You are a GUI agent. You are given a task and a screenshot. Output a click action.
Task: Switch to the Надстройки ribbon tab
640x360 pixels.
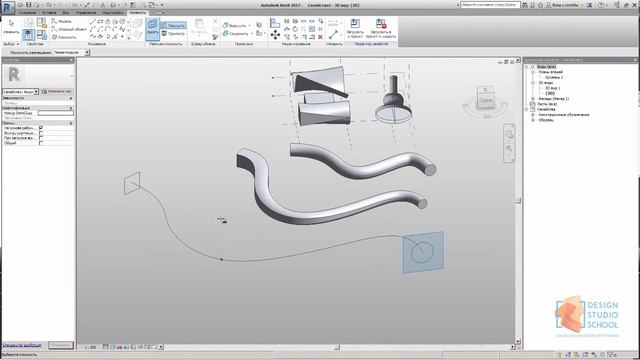pyautogui.click(x=113, y=13)
